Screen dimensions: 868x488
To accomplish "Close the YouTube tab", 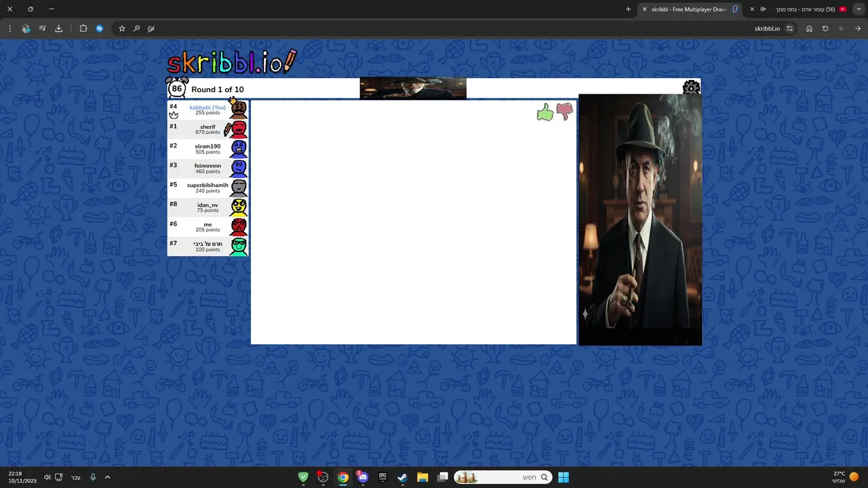I will (x=752, y=9).
